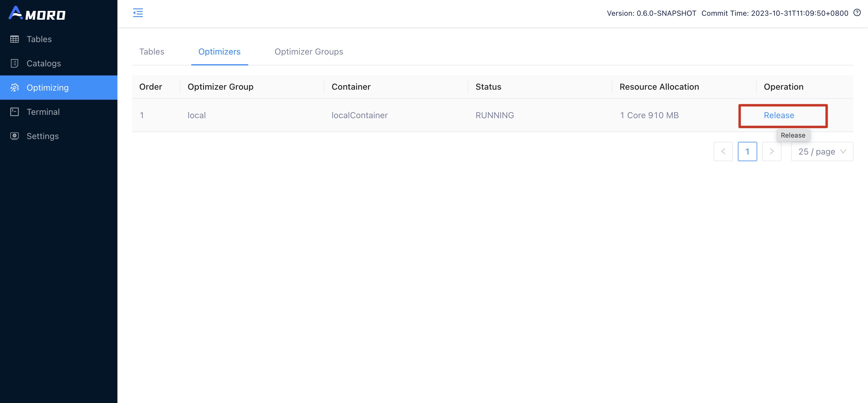
Task: Collapse the sidebar with the indent icon
Action: pyautogui.click(x=138, y=12)
